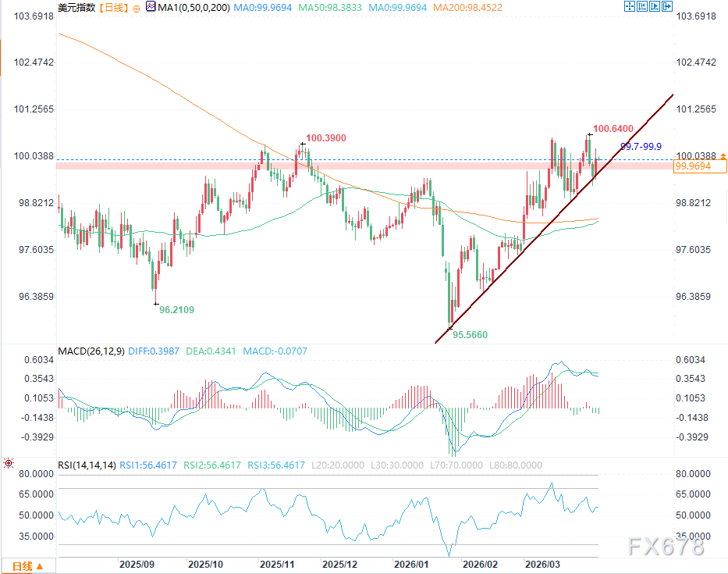Select the RSI(14,14,14) indicator label
Image resolution: width=728 pixels, height=574 pixels.
click(x=87, y=465)
